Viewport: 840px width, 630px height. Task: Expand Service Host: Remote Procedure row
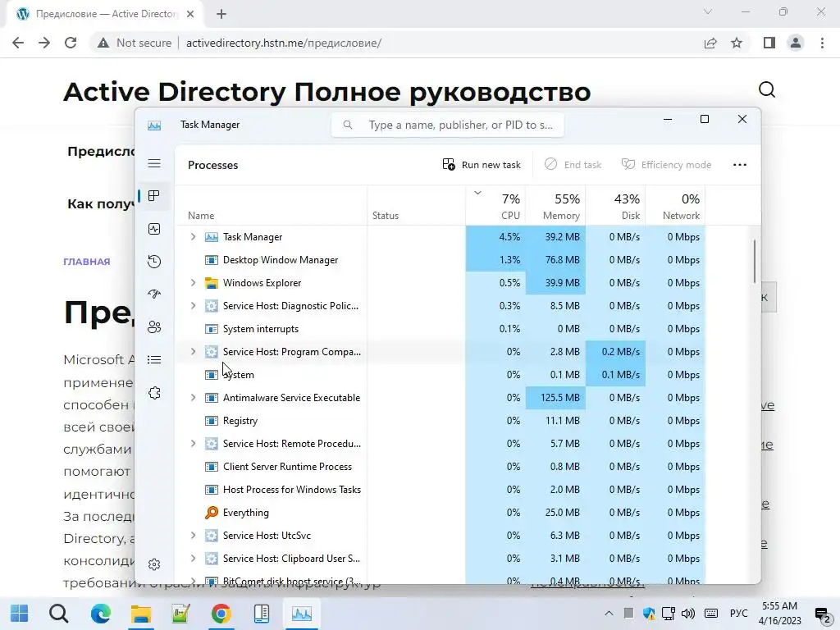(x=193, y=444)
